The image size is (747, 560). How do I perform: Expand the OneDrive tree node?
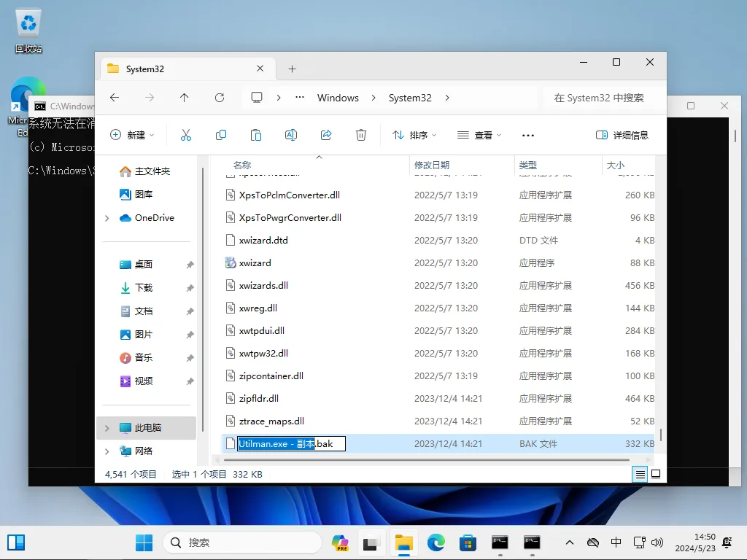coord(107,218)
